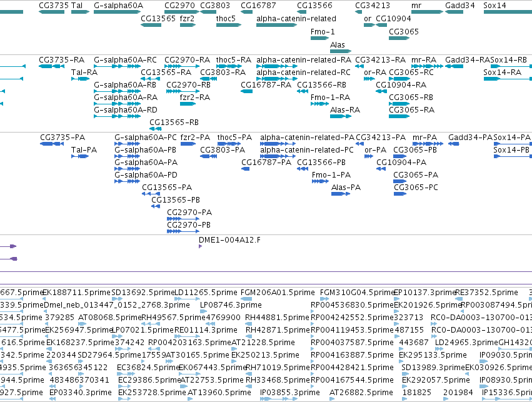532x402 pixels.
Task: Select the DME1-004A12.F feature
Action: click(229, 240)
